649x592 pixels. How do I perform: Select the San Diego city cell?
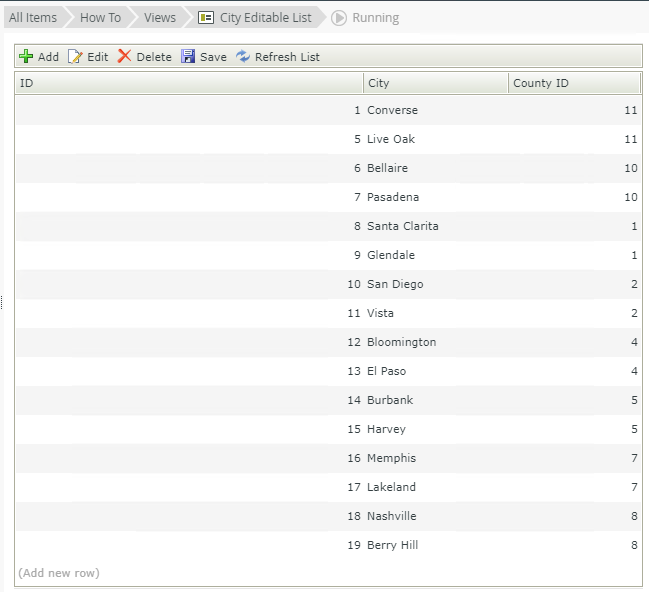coord(395,284)
